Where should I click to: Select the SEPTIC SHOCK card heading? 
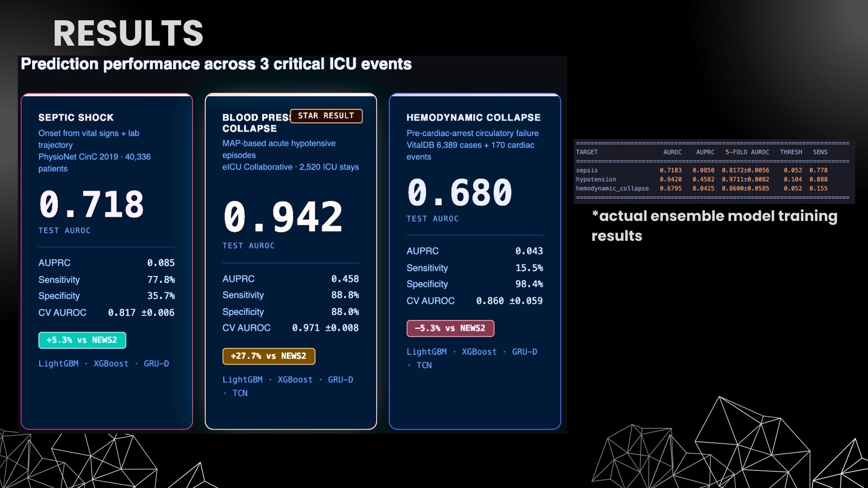pyautogui.click(x=76, y=117)
